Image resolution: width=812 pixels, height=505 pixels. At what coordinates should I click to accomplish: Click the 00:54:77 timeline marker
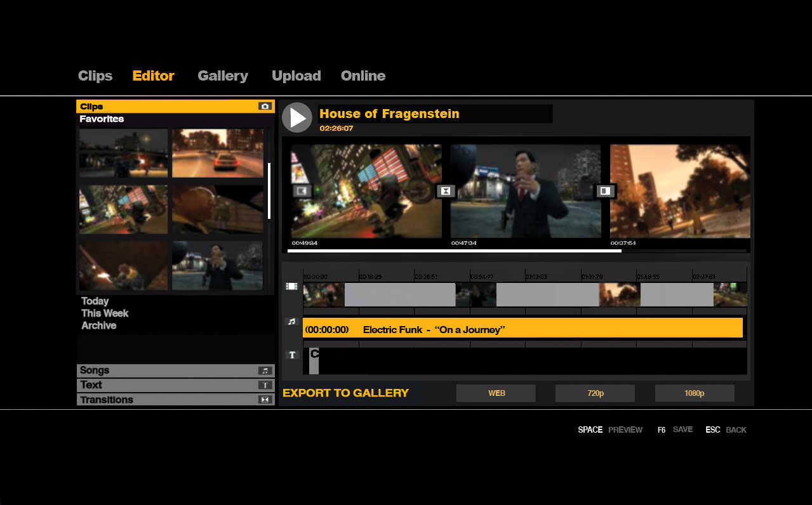[x=482, y=277]
